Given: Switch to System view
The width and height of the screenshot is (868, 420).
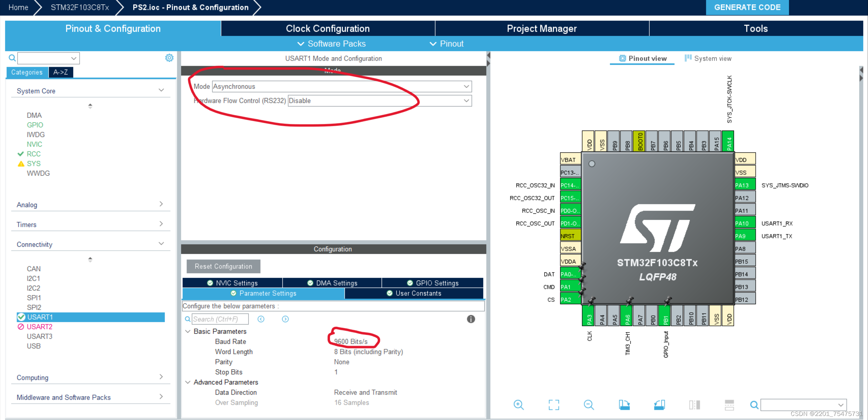Looking at the screenshot, I should pyautogui.click(x=708, y=58).
